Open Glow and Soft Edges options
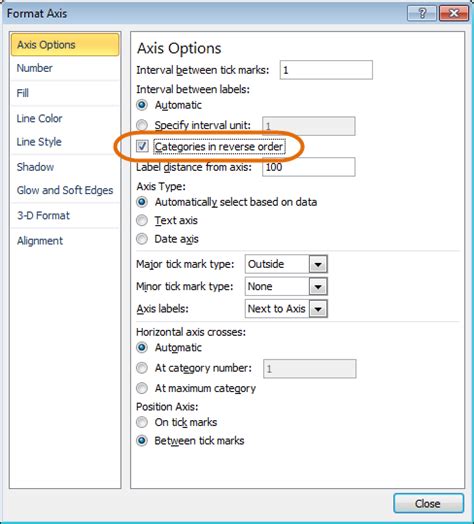 coord(65,190)
